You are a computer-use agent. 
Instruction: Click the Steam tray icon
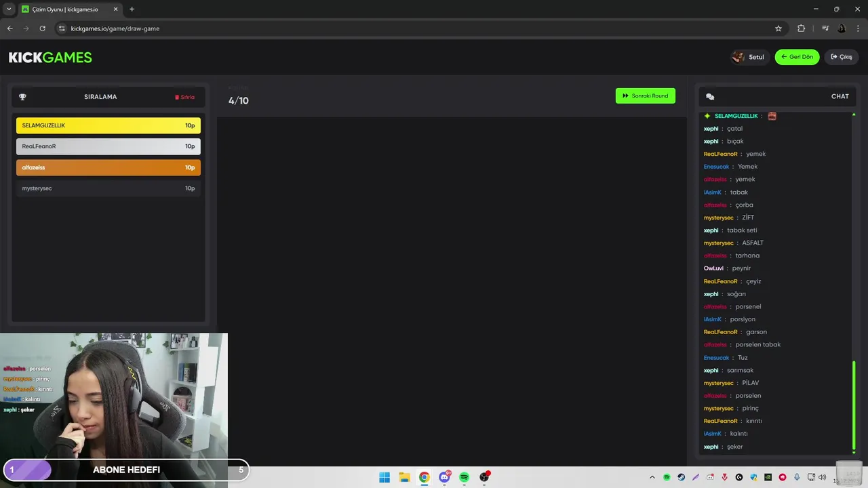click(x=682, y=478)
